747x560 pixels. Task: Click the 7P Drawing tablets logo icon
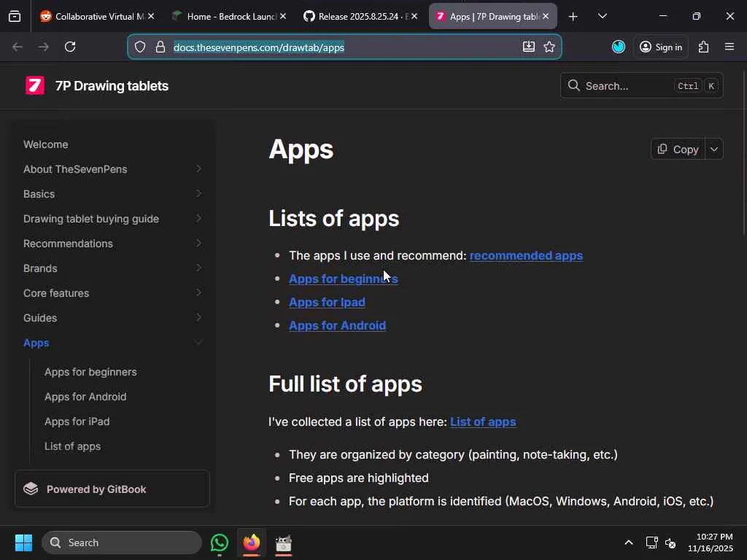pos(34,86)
